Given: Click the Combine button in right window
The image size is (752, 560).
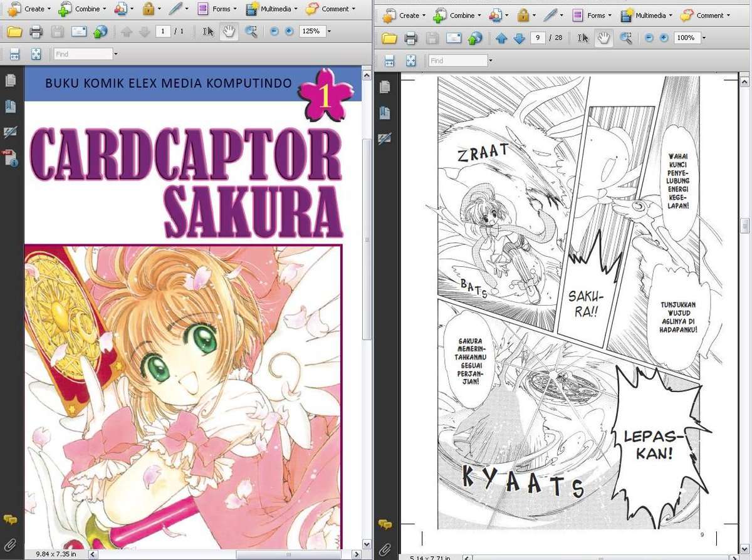Looking at the screenshot, I should [457, 15].
